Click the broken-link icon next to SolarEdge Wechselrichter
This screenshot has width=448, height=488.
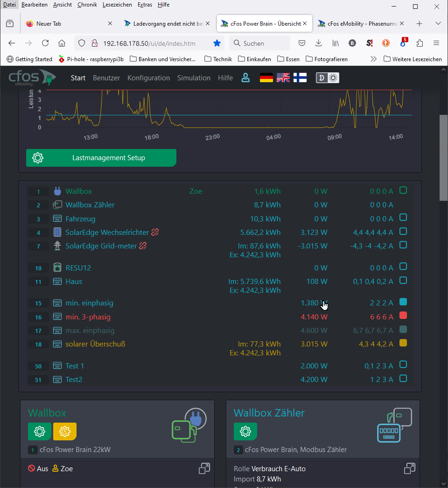[155, 232]
